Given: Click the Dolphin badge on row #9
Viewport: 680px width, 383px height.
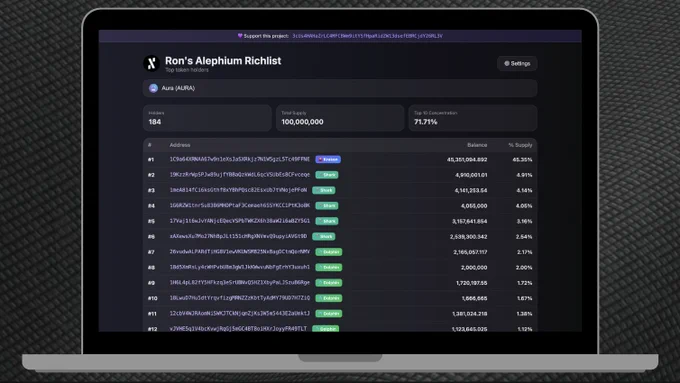Looking at the screenshot, I should (x=329, y=282).
